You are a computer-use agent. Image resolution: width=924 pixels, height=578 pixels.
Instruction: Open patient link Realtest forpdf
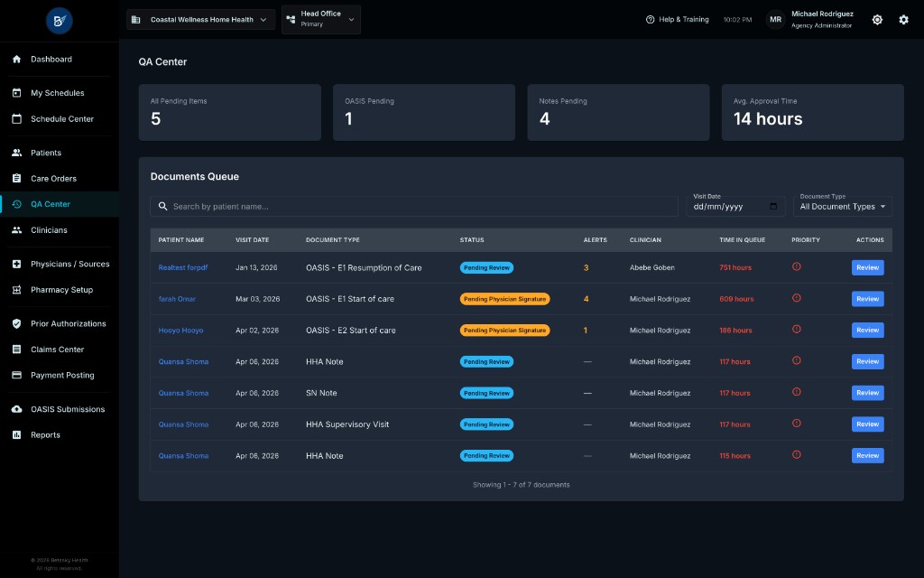coord(182,267)
